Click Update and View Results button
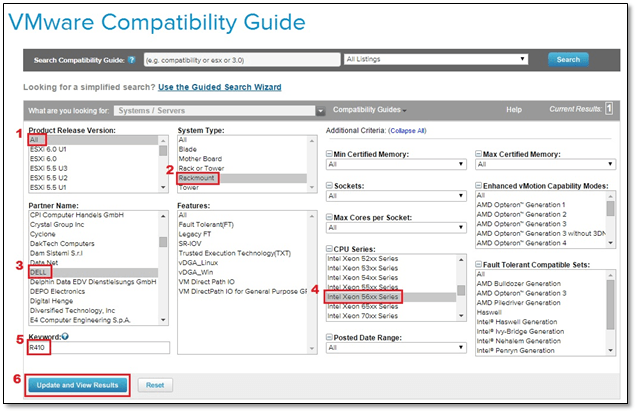 pos(77,385)
